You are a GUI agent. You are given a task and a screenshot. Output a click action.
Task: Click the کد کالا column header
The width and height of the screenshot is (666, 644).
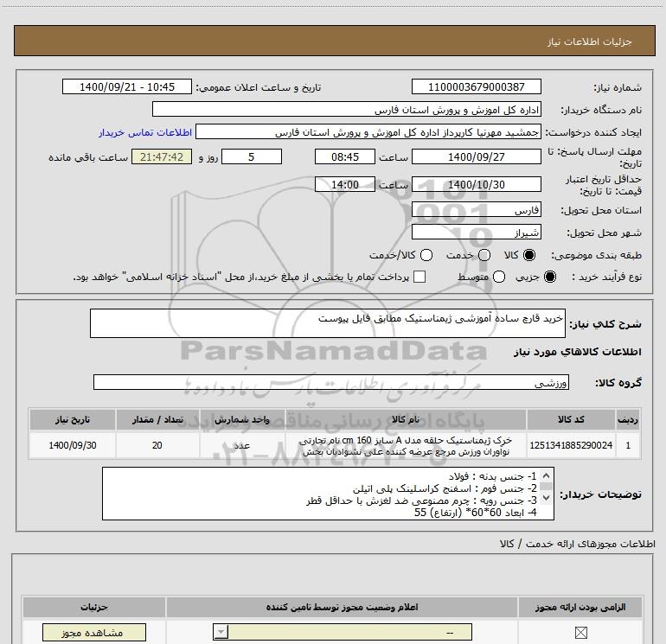(571, 420)
